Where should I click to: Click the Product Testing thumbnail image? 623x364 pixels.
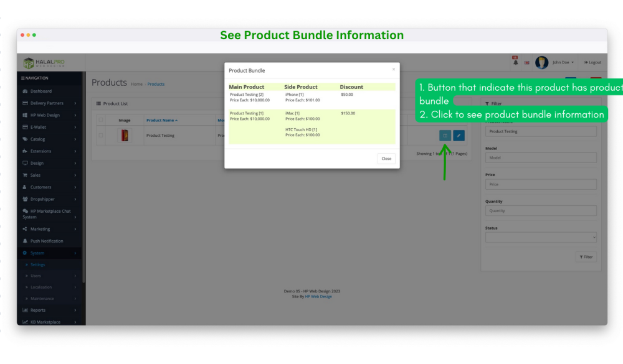[125, 136]
